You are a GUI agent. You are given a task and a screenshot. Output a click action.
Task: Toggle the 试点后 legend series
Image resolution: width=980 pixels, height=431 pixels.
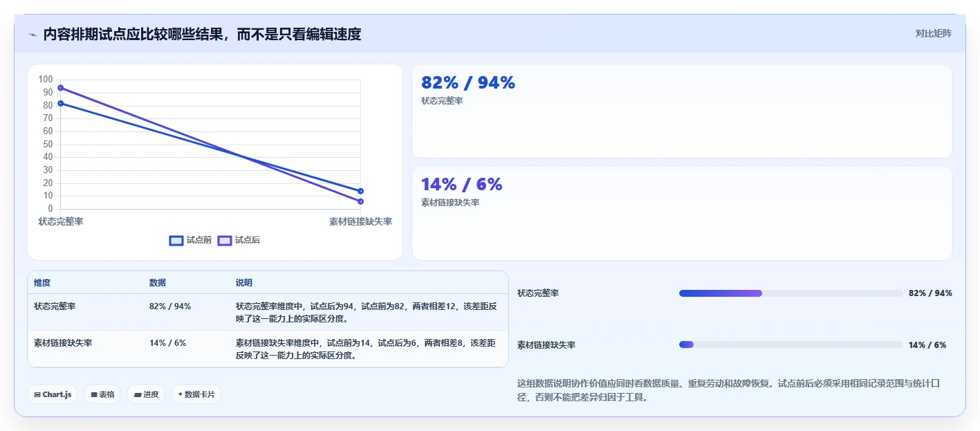(x=239, y=240)
